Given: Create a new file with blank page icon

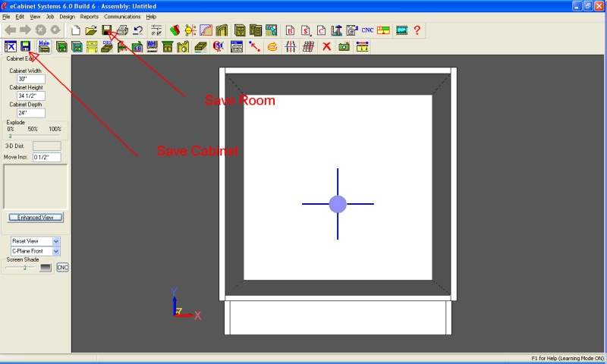Looking at the screenshot, I should coord(76,30).
